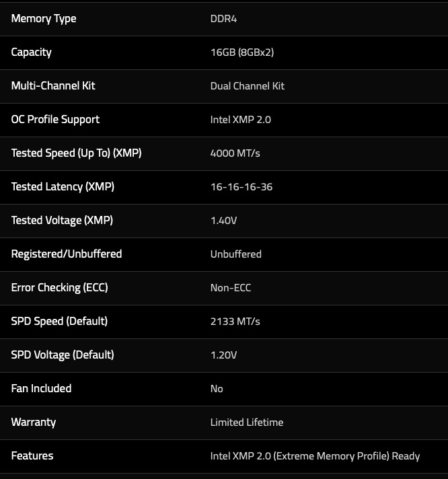Click the Multi-Channel Kit label
This screenshot has width=448, height=479.
click(53, 86)
